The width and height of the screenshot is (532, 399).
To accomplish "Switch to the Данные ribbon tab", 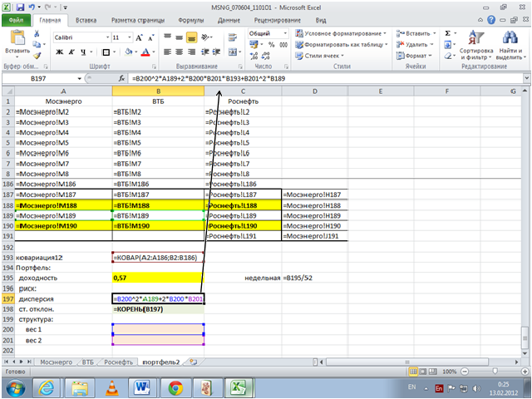I will tap(229, 20).
